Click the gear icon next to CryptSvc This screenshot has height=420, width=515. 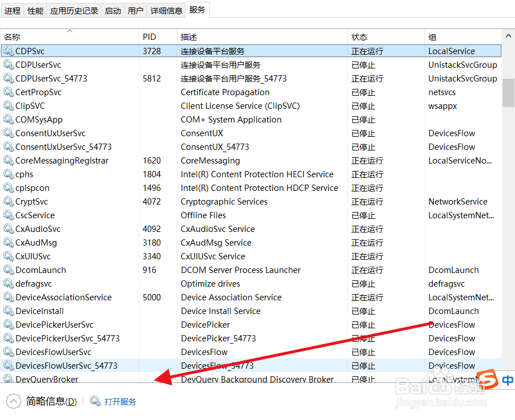point(9,201)
